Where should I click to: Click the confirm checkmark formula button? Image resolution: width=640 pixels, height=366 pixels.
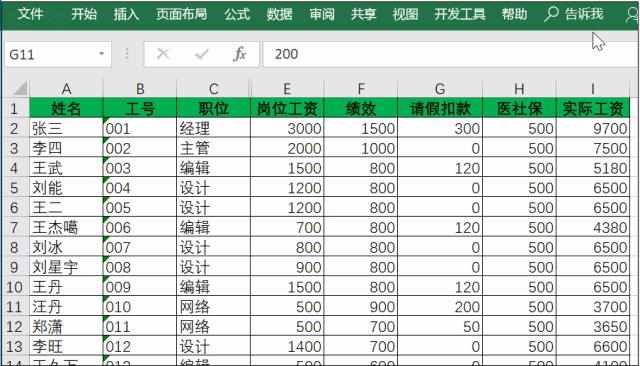click(x=201, y=54)
